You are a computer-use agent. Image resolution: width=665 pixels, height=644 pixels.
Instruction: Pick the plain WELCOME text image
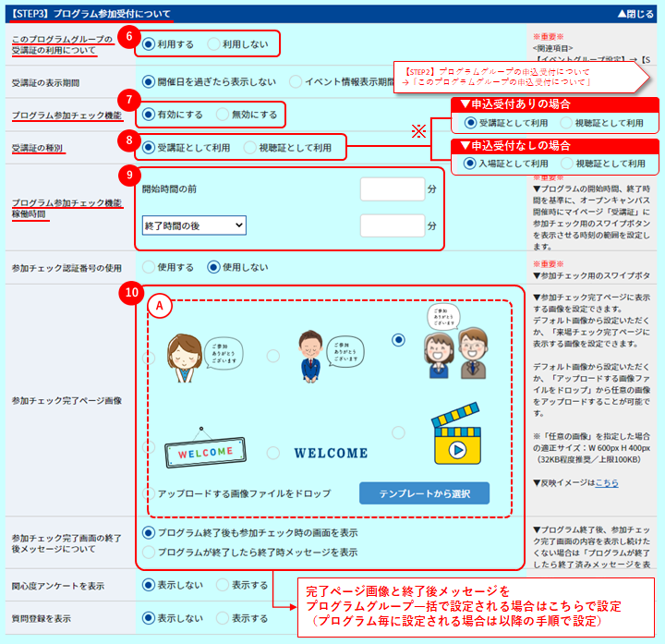pos(331,453)
